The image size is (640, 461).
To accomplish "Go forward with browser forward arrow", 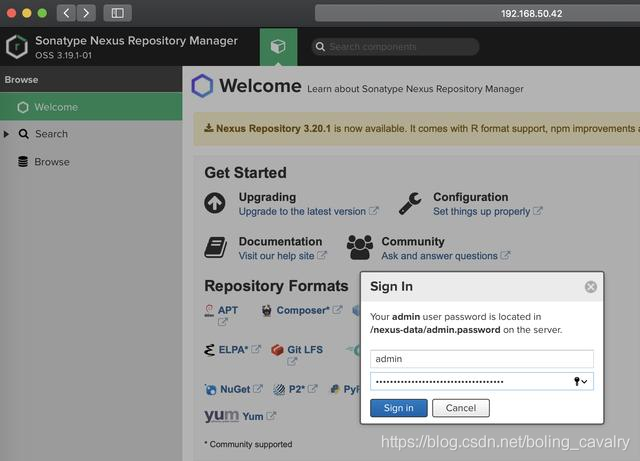I will click(86, 13).
